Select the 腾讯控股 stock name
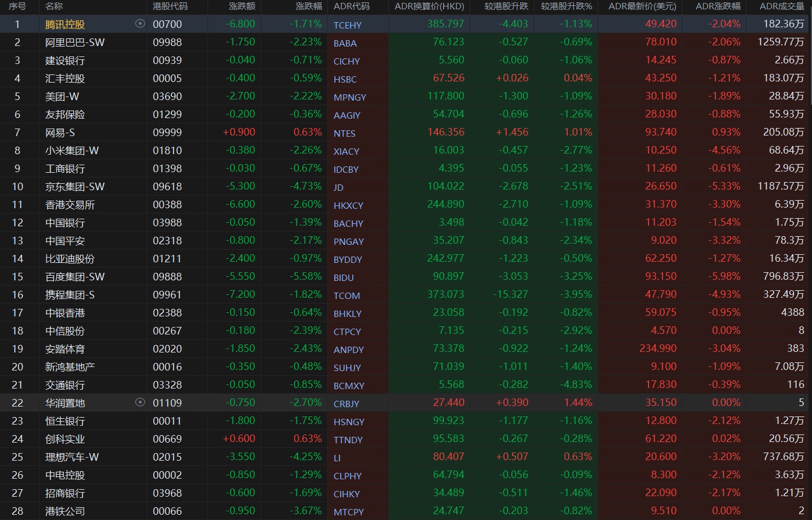This screenshot has width=812, height=520. [65, 24]
